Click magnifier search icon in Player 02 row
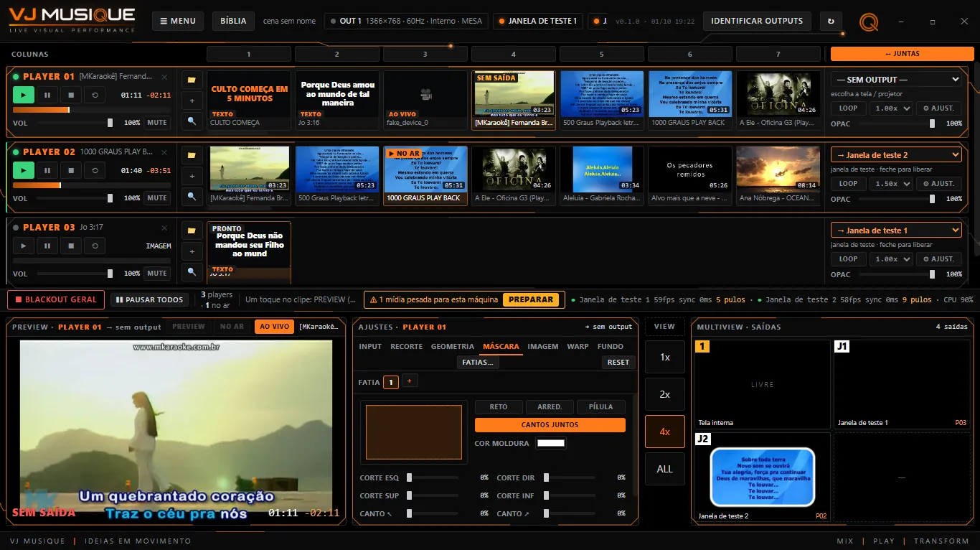 (x=192, y=197)
